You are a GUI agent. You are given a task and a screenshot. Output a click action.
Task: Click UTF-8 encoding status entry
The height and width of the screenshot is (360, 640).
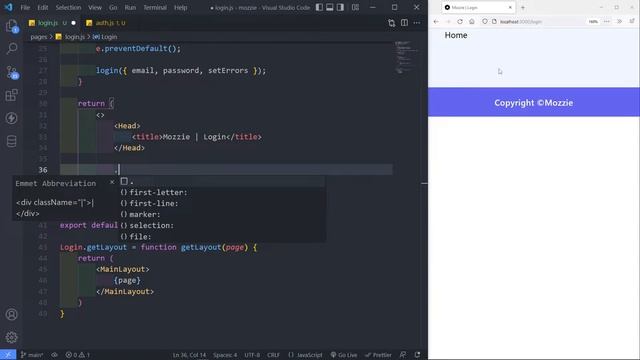pos(252,355)
